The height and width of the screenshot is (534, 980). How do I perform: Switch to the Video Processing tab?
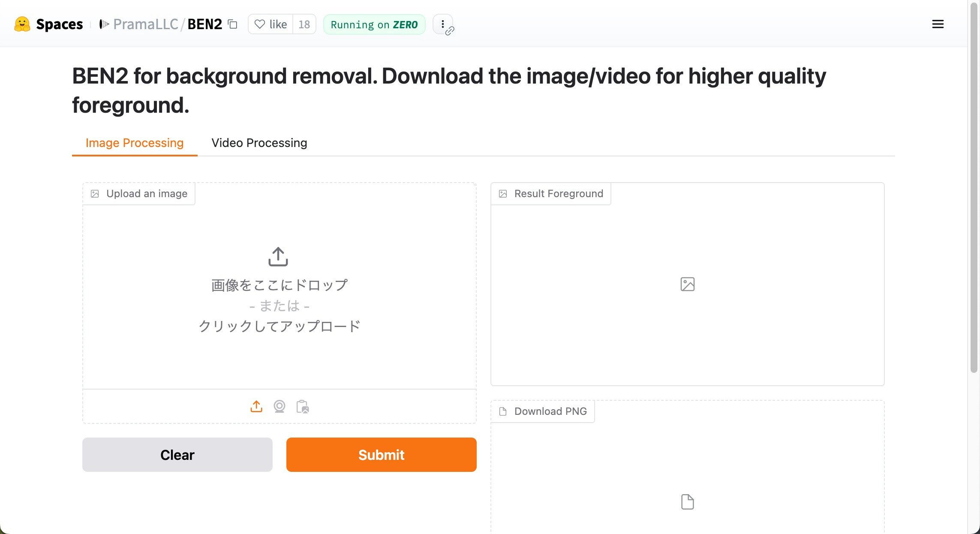[x=259, y=143]
